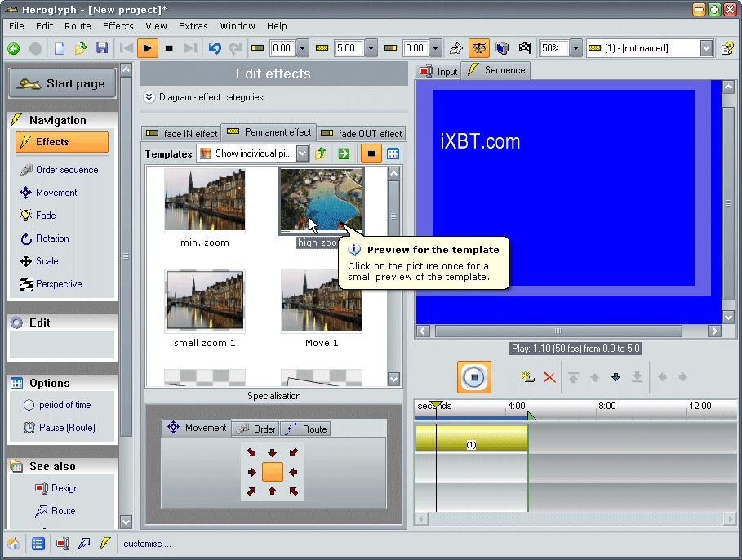Select the Sequence preview tab

click(496, 70)
